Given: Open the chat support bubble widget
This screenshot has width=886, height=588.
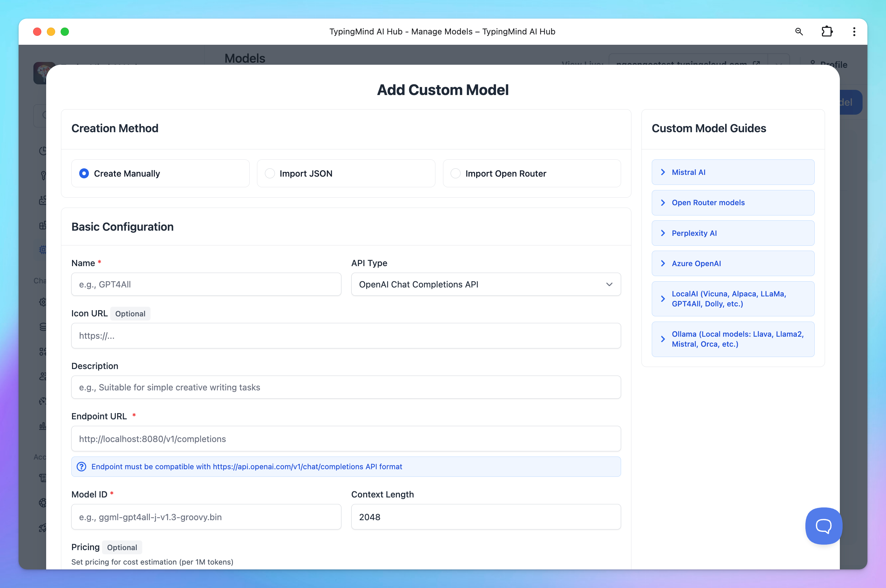Looking at the screenshot, I should click(x=823, y=525).
